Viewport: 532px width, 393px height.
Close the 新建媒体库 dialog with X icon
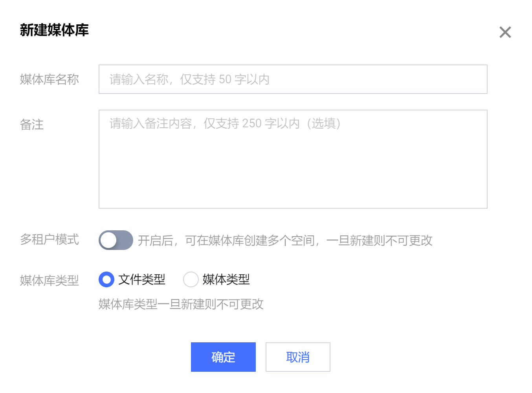[505, 32]
